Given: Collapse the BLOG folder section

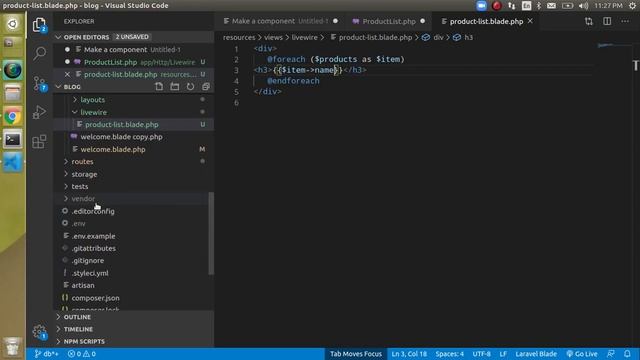Looking at the screenshot, I should [x=58, y=87].
